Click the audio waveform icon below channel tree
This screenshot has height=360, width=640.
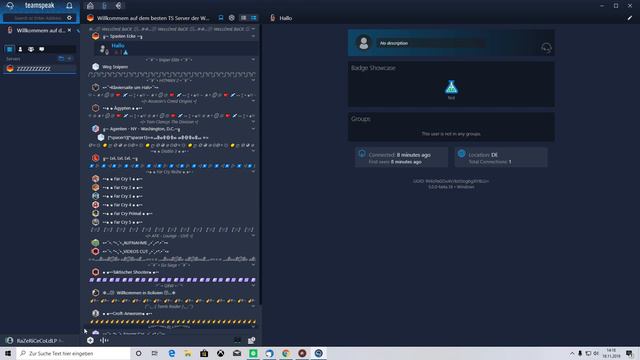pos(104,340)
